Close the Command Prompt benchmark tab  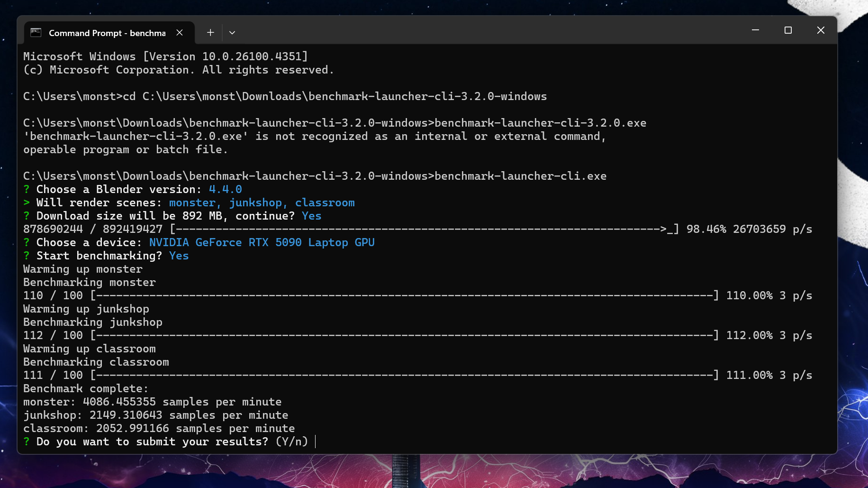180,33
